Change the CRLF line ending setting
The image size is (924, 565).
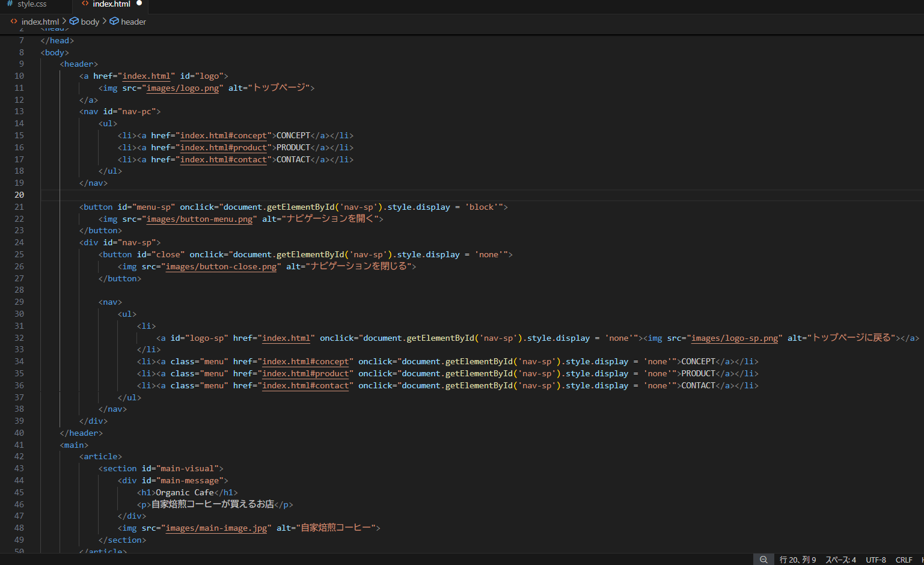904,560
